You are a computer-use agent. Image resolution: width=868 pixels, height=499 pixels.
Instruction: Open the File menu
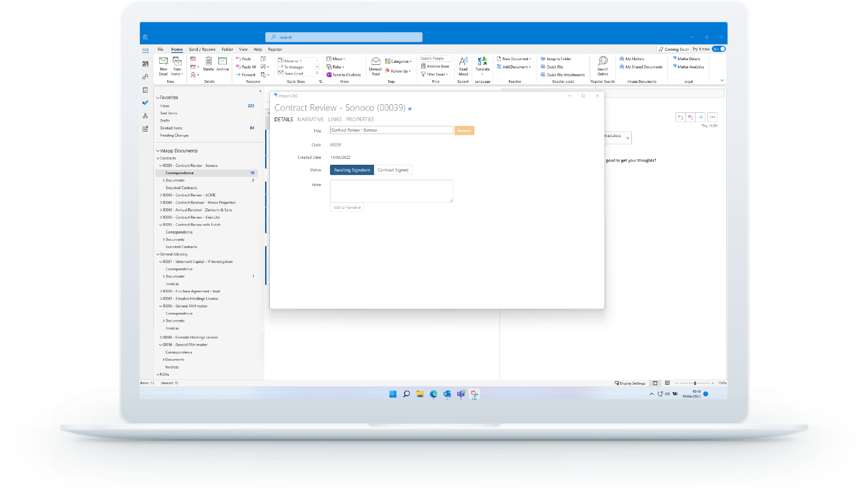pos(161,50)
